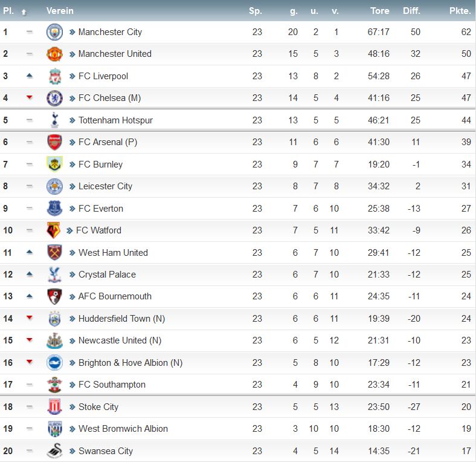Image resolution: width=476 pixels, height=462 pixels.
Task: Sort standings by Pkte. column header
Action: 460,11
